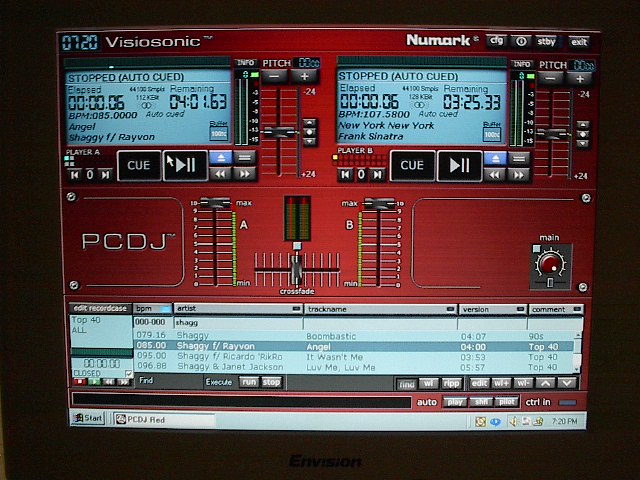This screenshot has height=480, width=640.
Task: Skip to next track on Player B
Action: click(x=378, y=175)
